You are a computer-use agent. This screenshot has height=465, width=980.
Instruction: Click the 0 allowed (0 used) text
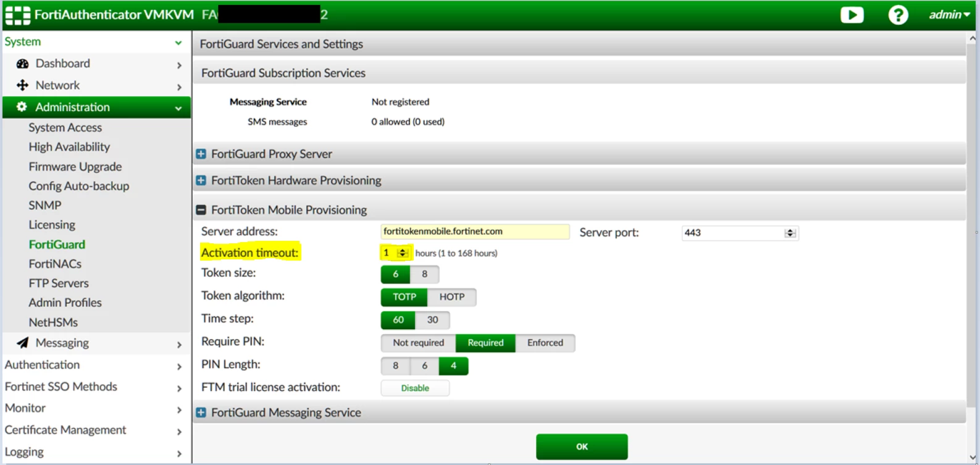[x=408, y=122]
